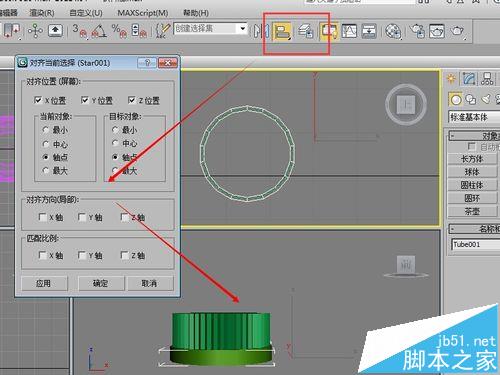Uncheck the X位置 checkbox
The width and height of the screenshot is (500, 375).
[38, 100]
